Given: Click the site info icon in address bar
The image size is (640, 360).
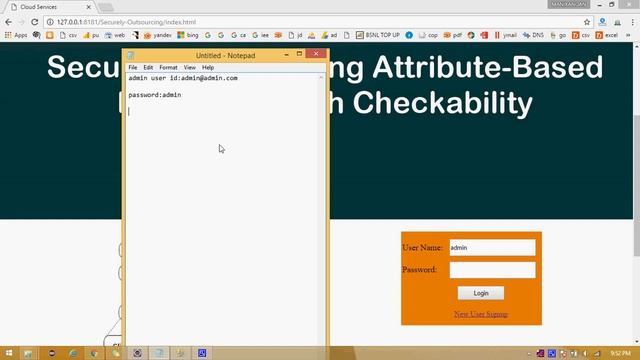Looking at the screenshot, I should [x=50, y=22].
